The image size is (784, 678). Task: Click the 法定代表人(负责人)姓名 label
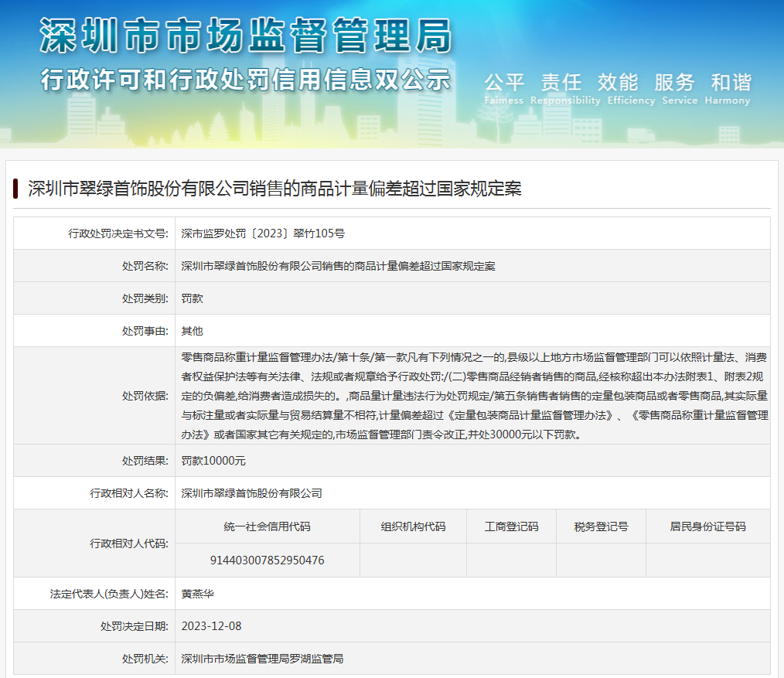(x=109, y=594)
